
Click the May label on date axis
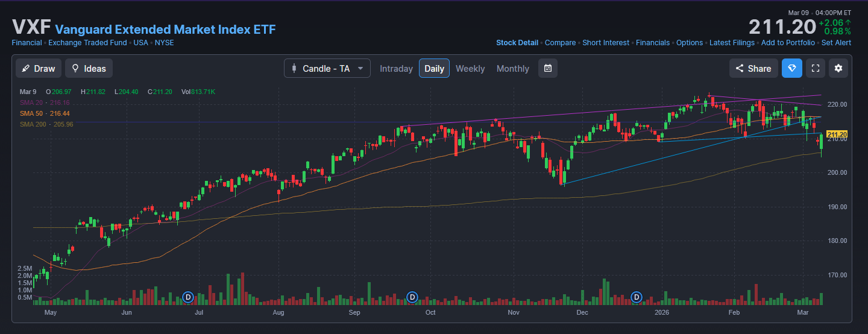51,313
